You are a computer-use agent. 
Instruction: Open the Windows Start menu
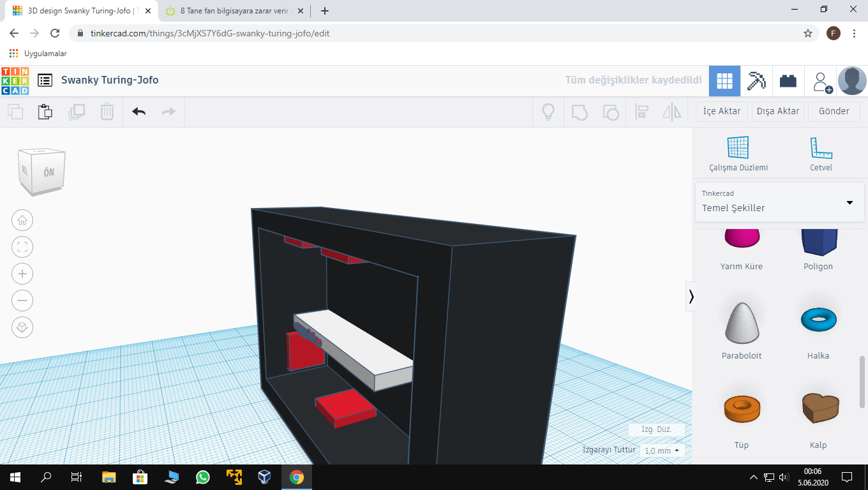[15, 477]
